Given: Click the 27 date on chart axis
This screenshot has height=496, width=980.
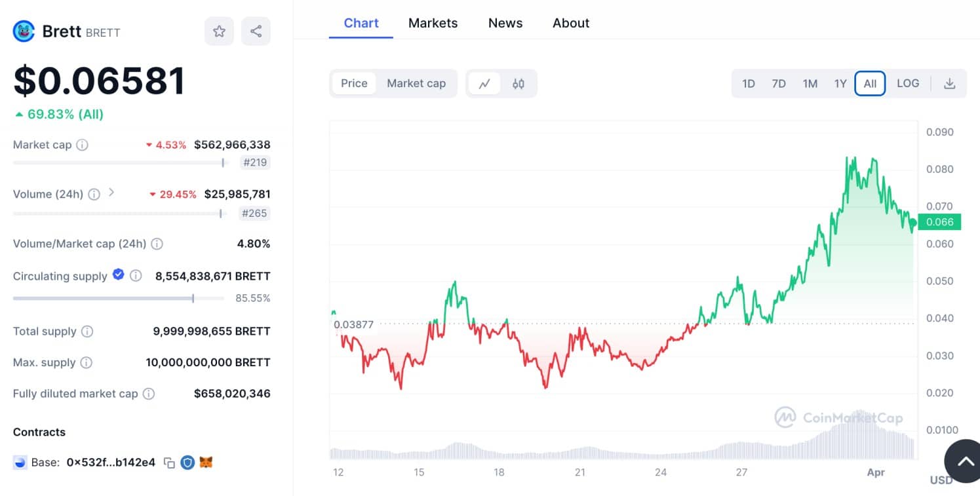Looking at the screenshot, I should (x=741, y=472).
